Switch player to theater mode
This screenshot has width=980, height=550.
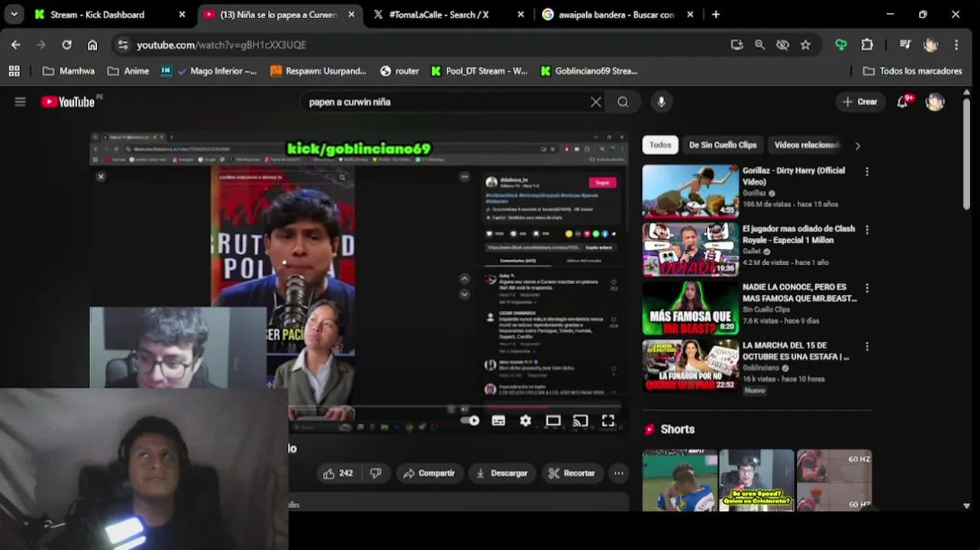tap(553, 420)
